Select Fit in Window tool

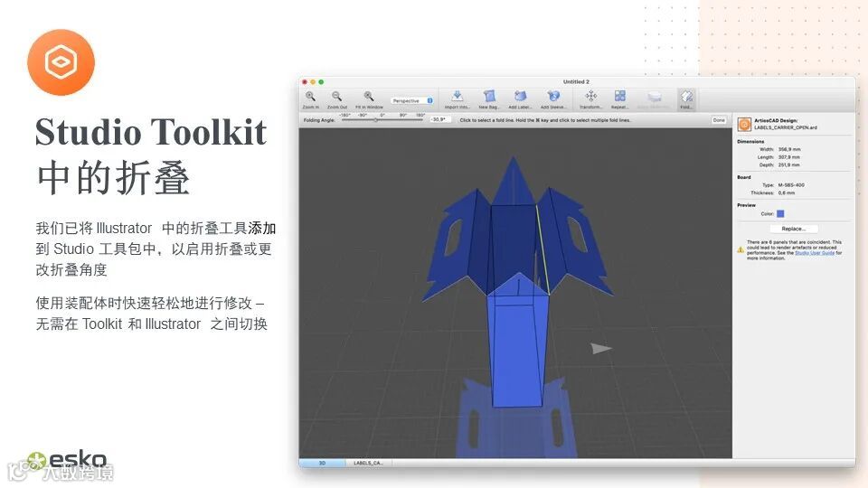369,99
